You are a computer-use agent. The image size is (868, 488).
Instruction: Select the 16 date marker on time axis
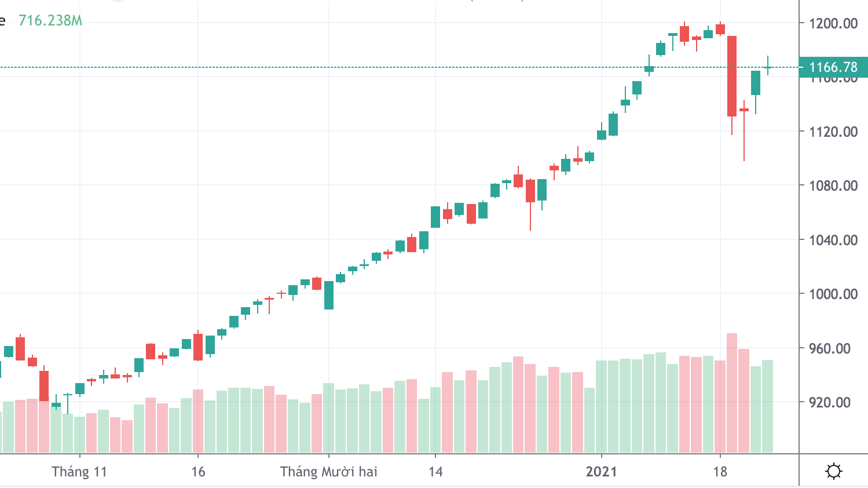[x=198, y=471]
